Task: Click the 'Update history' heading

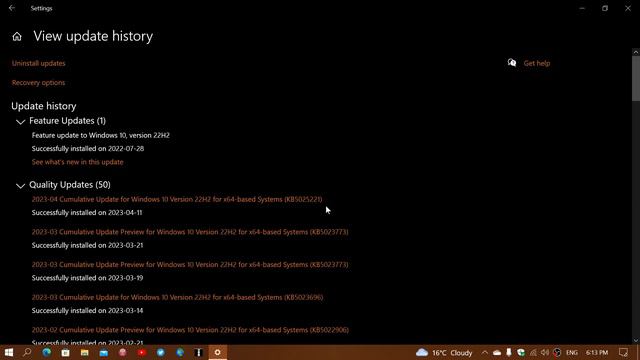Action: pyautogui.click(x=44, y=106)
